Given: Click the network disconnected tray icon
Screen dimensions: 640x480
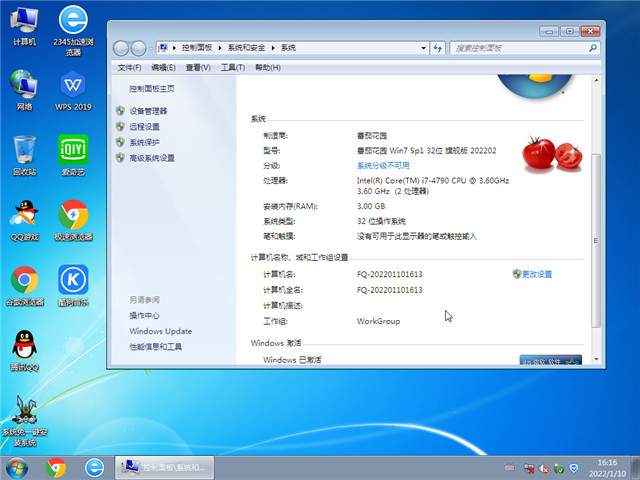Looking at the screenshot, I should click(x=529, y=468).
